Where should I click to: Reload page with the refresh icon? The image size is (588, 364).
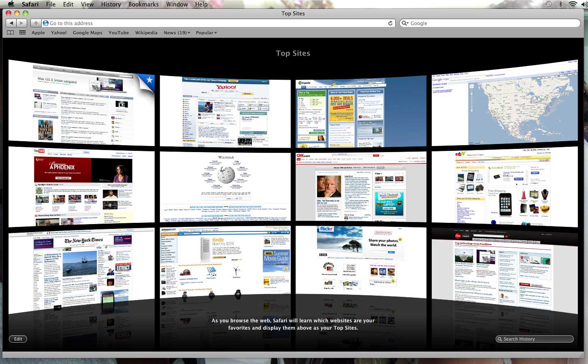(390, 23)
